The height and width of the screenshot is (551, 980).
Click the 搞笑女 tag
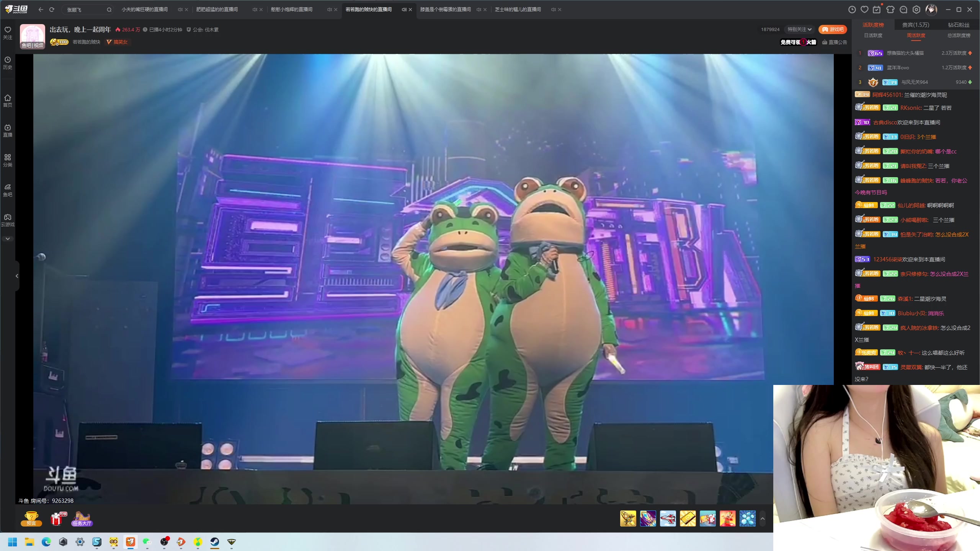117,42
